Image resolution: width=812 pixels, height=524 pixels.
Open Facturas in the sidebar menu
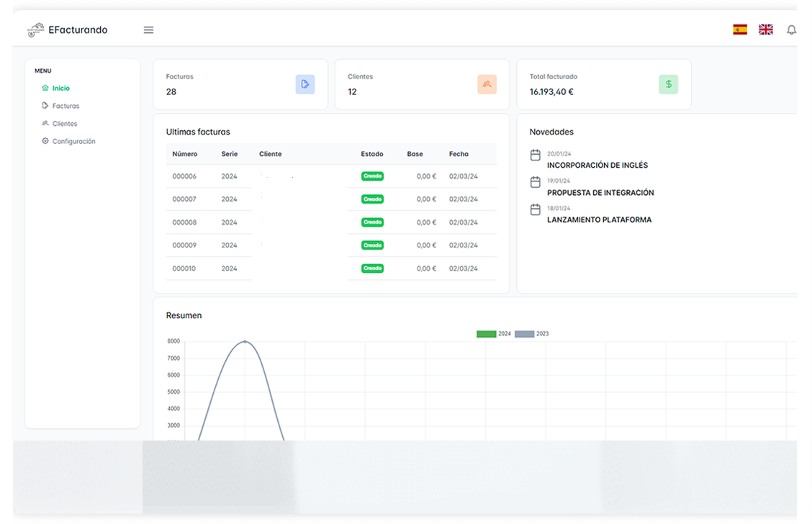[x=66, y=106]
